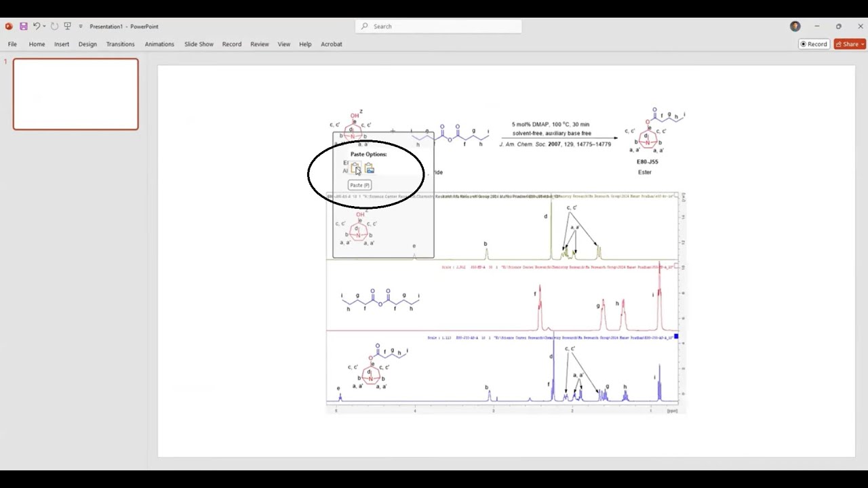Minimize the PowerPoint window
The image size is (868, 488).
click(816, 26)
